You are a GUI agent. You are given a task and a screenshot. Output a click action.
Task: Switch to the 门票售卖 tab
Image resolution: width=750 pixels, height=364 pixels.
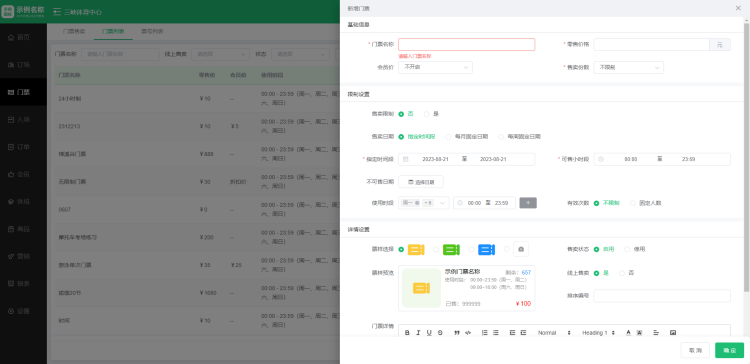tap(74, 32)
